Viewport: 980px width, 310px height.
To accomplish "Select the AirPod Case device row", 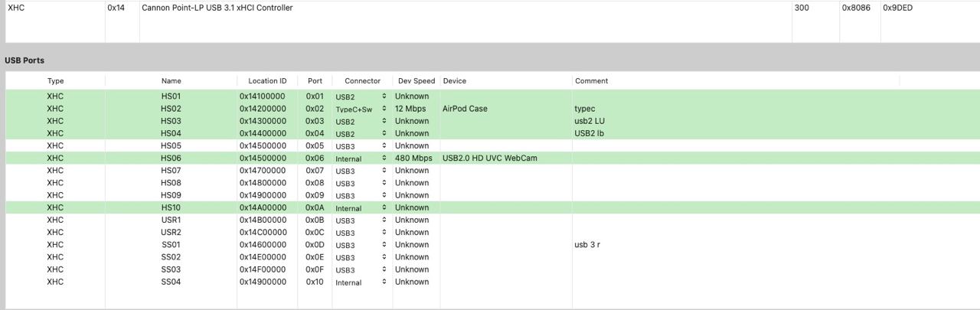I will point(465,109).
